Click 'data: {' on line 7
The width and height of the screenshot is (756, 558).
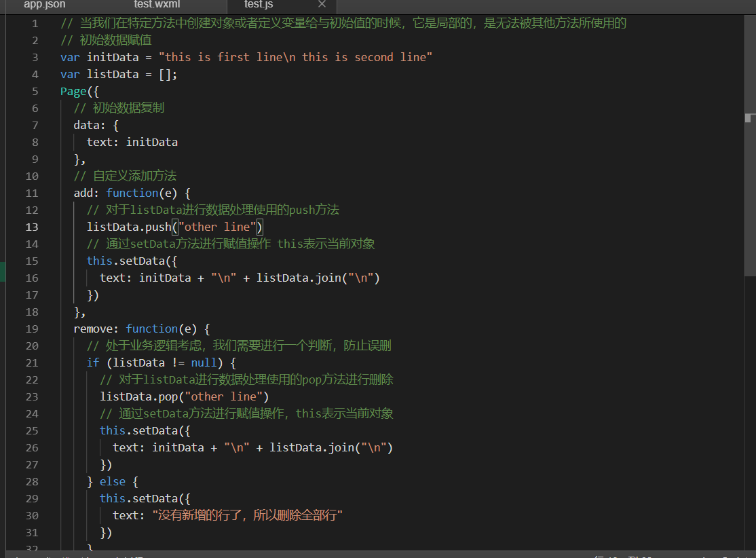(x=96, y=126)
